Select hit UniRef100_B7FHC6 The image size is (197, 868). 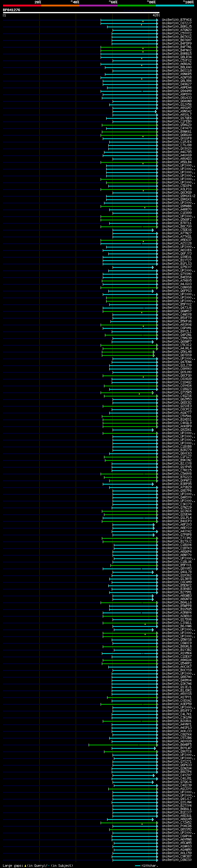point(177,20)
